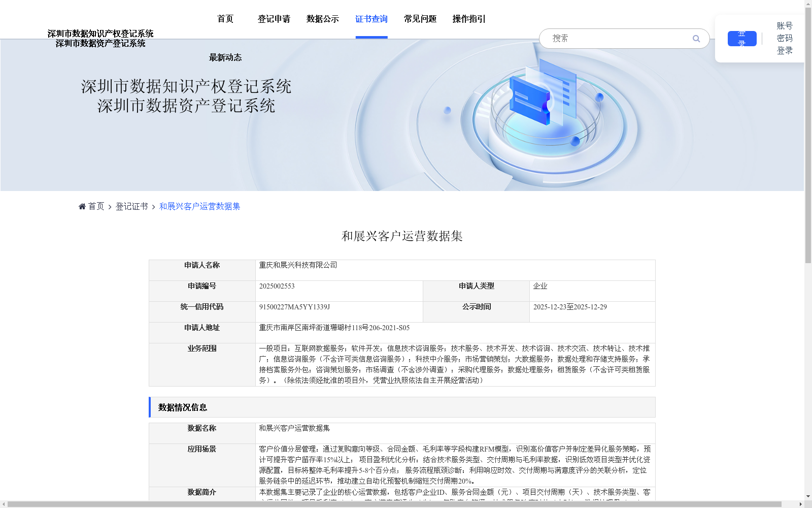This screenshot has width=812, height=508.
Task: Open 常见问题 in the top navigation
Action: [x=420, y=19]
